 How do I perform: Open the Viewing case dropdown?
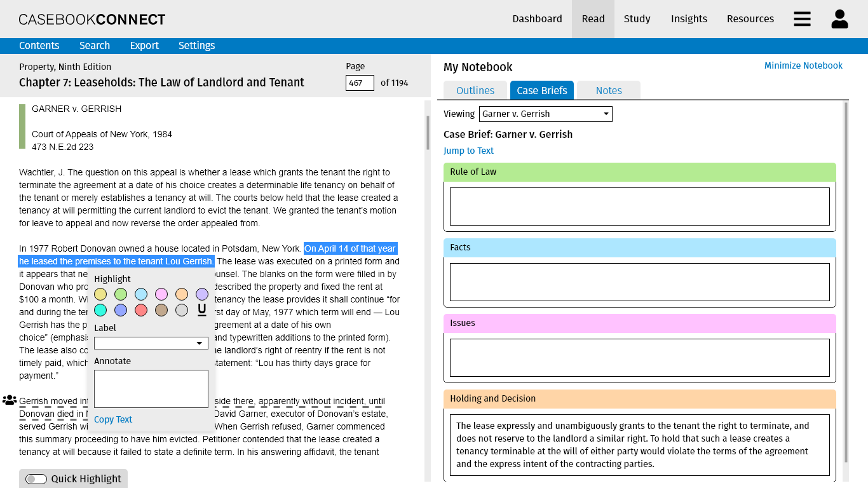(545, 114)
